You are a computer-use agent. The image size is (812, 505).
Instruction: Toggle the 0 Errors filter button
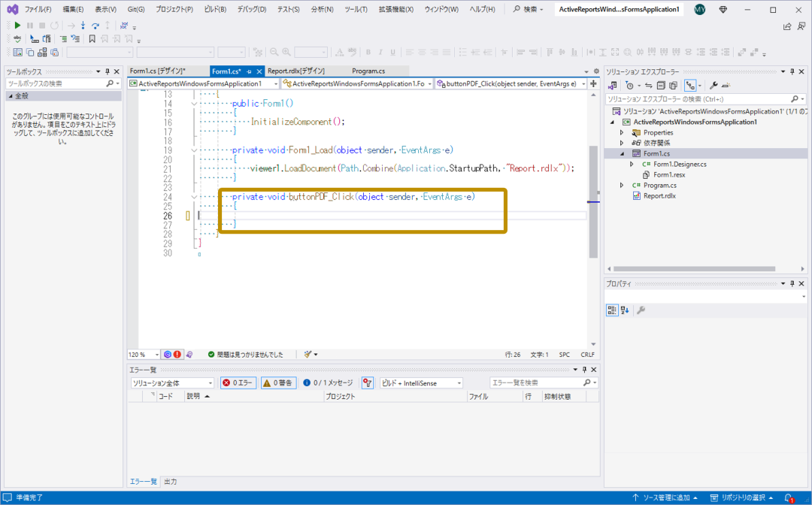pyautogui.click(x=238, y=383)
